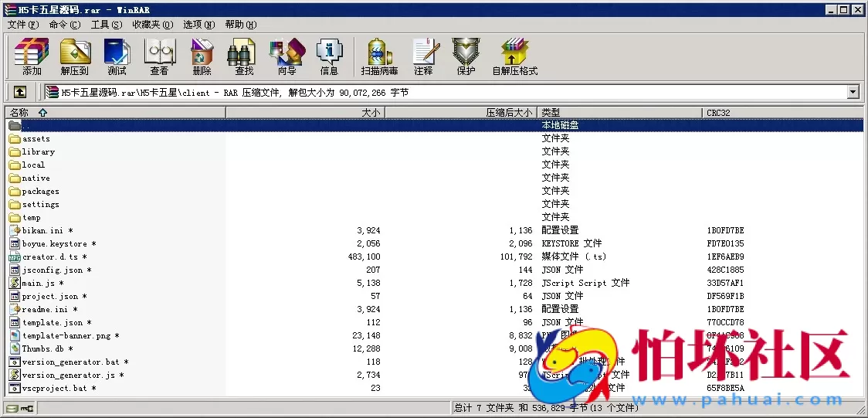Click the JScript Script 文件 type for main.js

pyautogui.click(x=585, y=283)
